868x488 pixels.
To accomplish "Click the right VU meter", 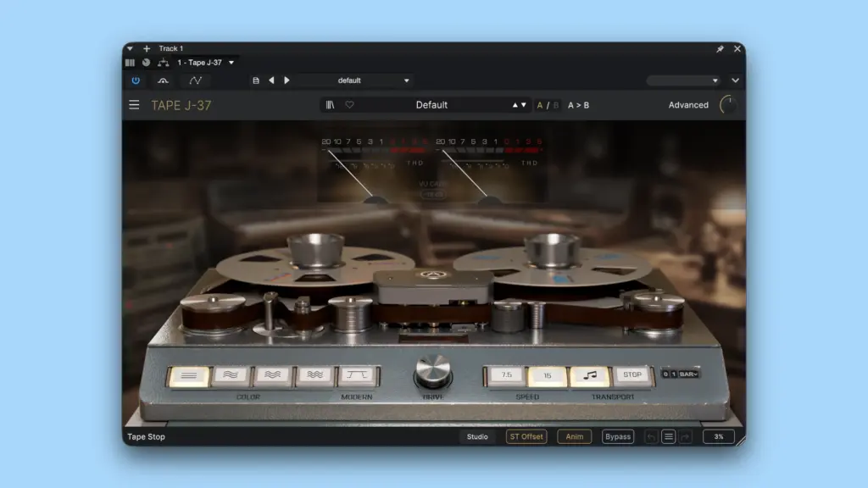I will (x=489, y=169).
